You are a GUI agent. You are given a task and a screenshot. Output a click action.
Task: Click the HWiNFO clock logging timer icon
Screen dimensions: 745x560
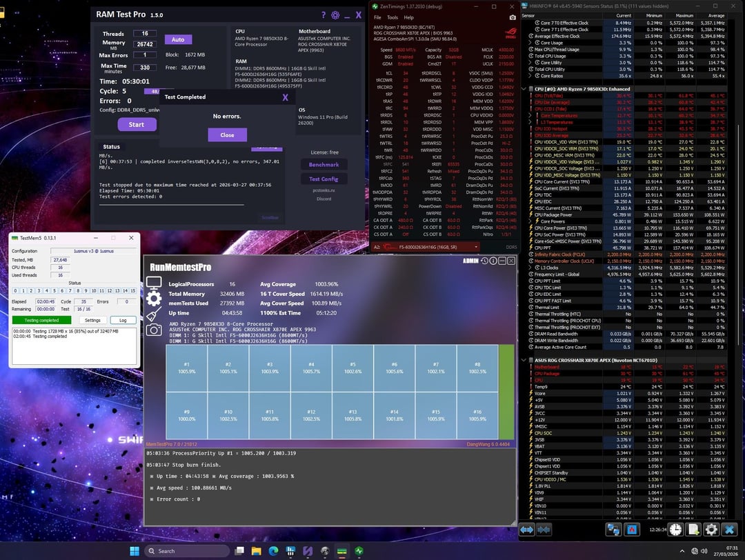tap(675, 529)
